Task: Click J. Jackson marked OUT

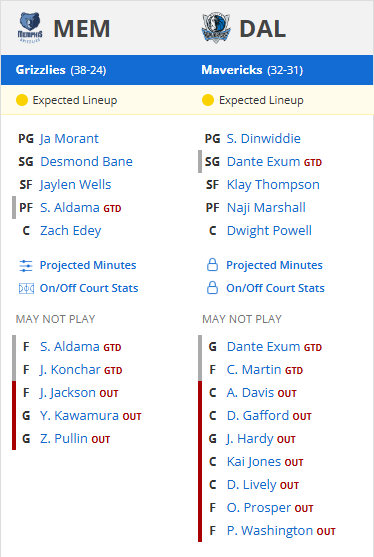Action: pyautogui.click(x=68, y=393)
